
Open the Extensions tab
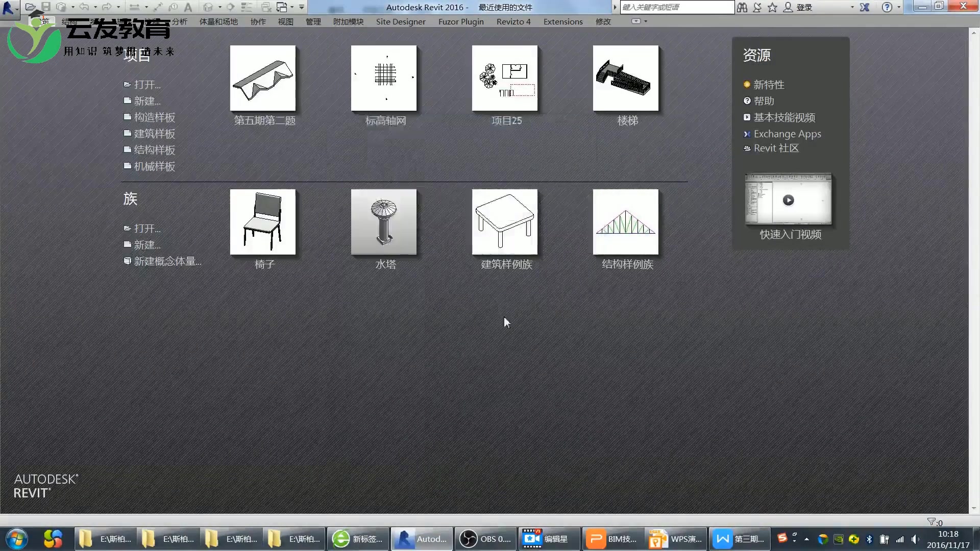click(563, 21)
